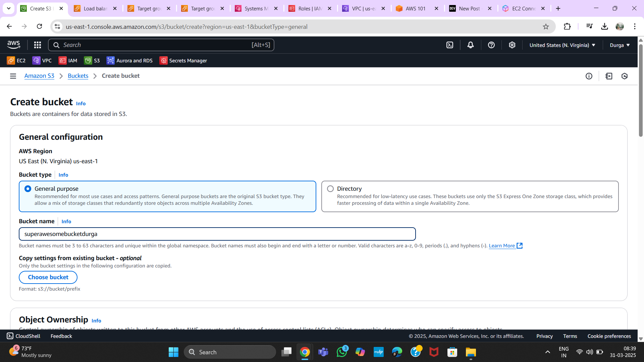Click the Feedback footer link

click(61, 336)
